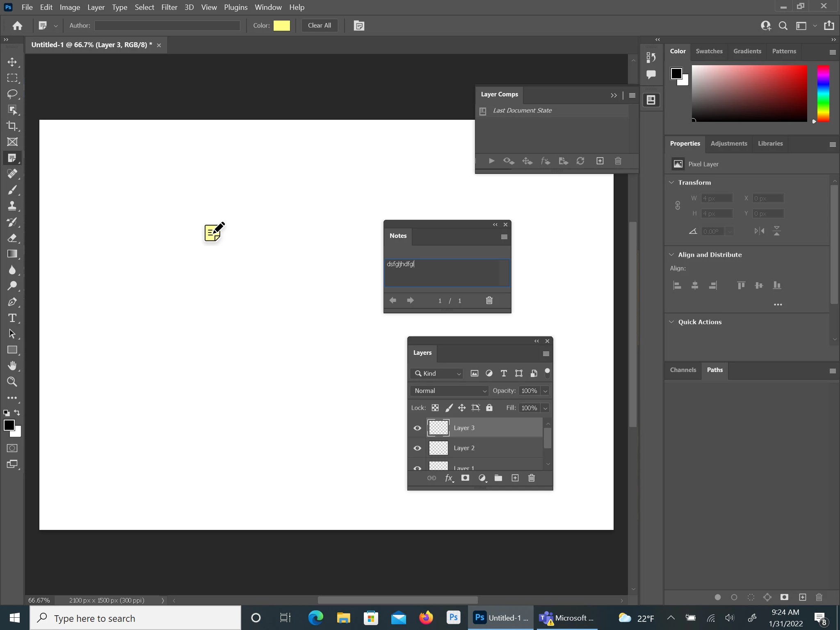Click add layer mask icon in Layers panel
The image size is (840, 630).
[x=465, y=478]
